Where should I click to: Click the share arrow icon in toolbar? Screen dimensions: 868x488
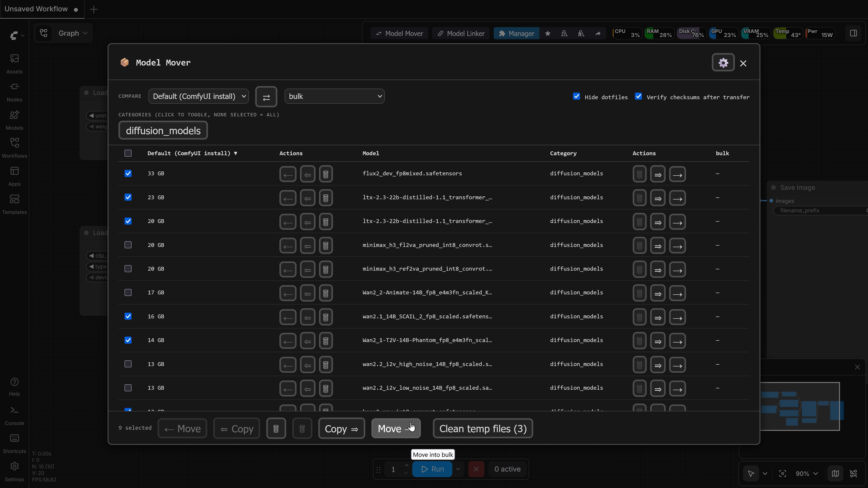click(x=598, y=33)
